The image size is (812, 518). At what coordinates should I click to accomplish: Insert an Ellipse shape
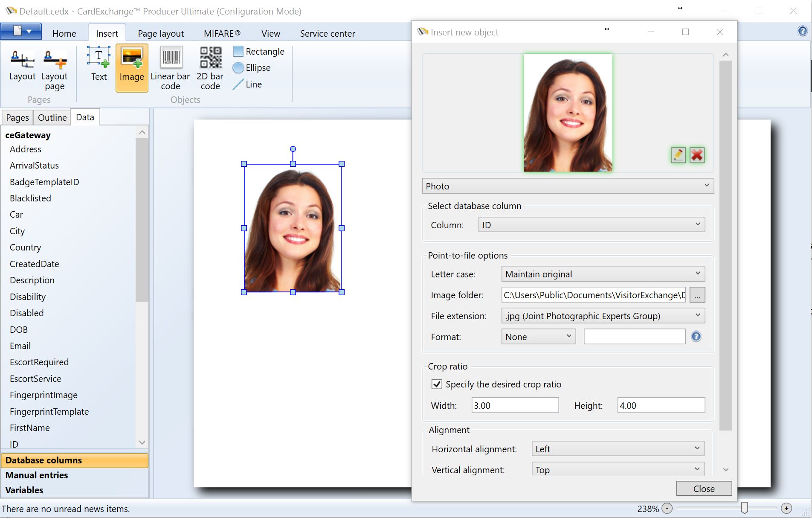[252, 68]
